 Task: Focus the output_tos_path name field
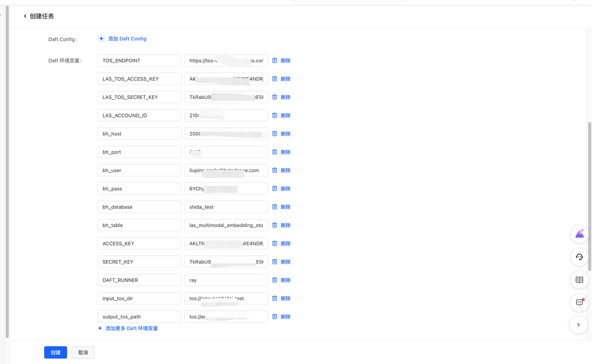[139, 317]
